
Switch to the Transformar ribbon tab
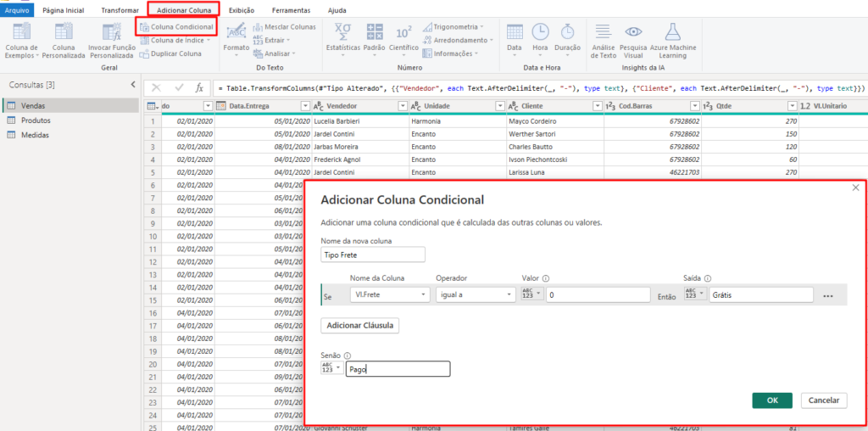[120, 9]
